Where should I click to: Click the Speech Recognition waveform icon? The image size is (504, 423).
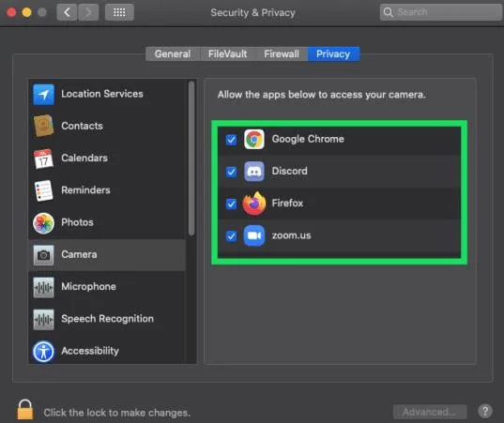43,319
